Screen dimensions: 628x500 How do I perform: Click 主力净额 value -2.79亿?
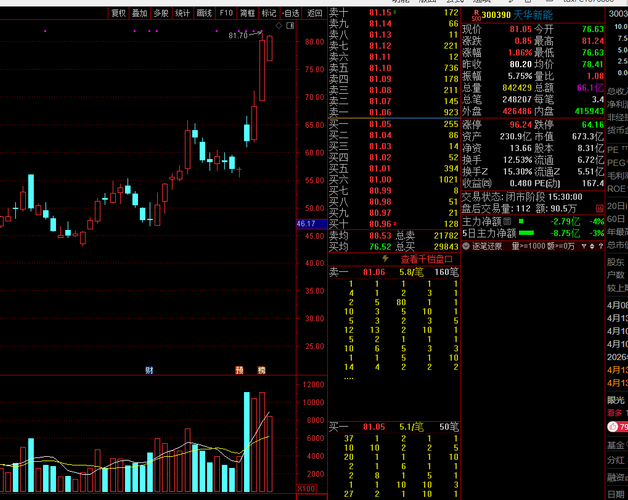565,221
